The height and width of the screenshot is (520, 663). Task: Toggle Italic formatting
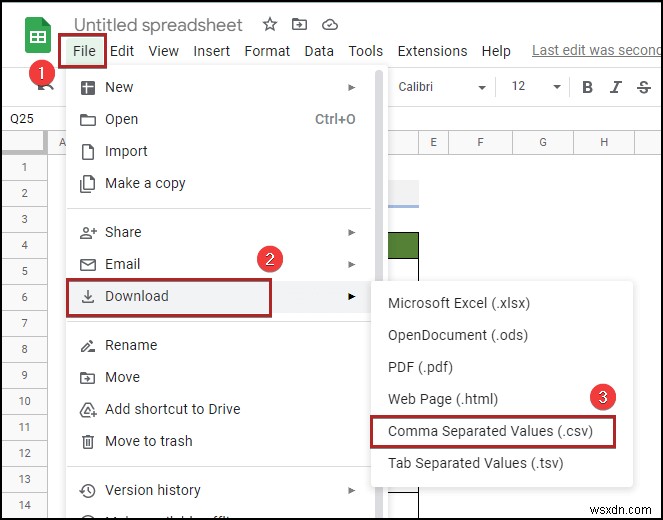coord(615,87)
